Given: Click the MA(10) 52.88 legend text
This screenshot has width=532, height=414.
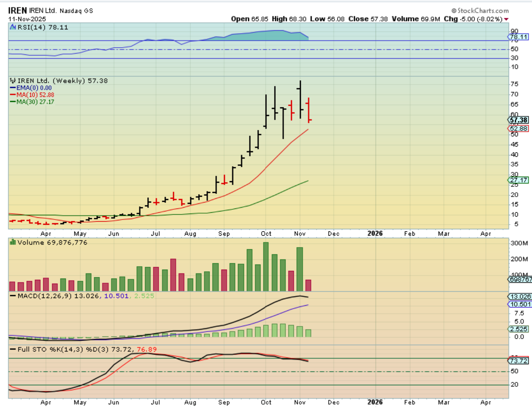Looking at the screenshot, I should point(35,95).
